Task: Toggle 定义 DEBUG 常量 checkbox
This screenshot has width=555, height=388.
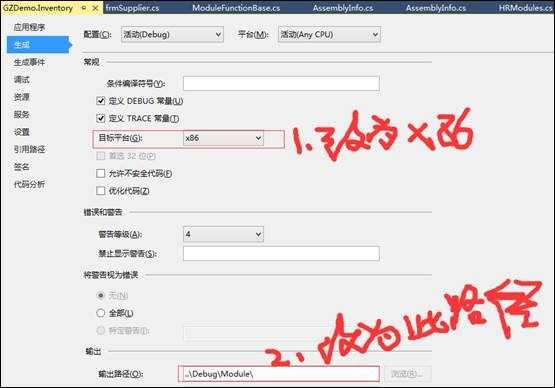Action: [101, 101]
